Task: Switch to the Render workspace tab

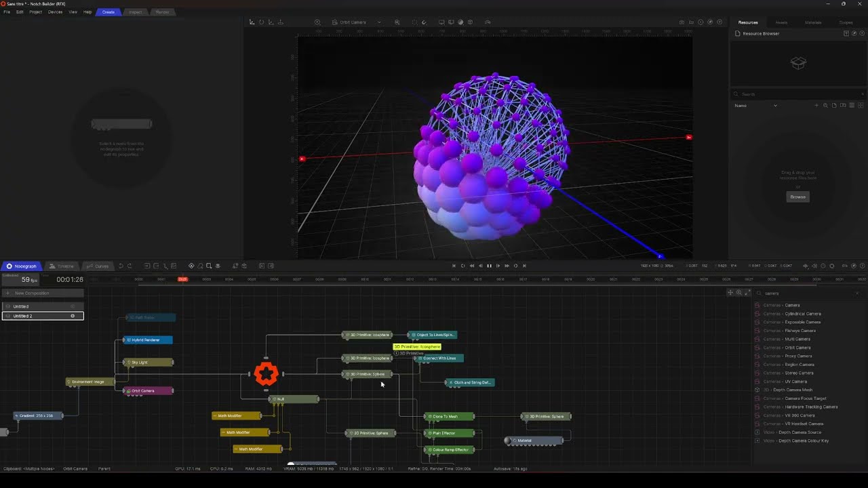Action: coord(163,12)
